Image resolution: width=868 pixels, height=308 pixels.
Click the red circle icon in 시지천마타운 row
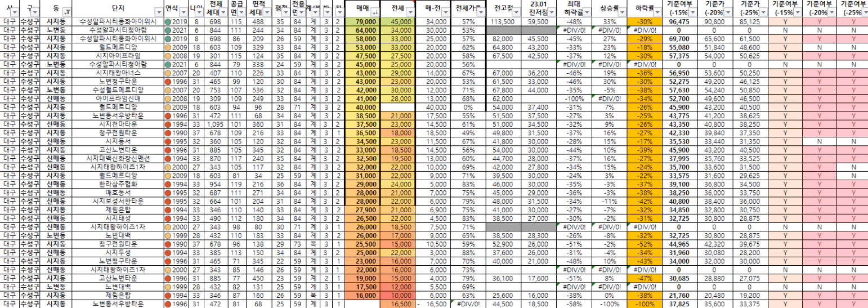(x=169, y=124)
